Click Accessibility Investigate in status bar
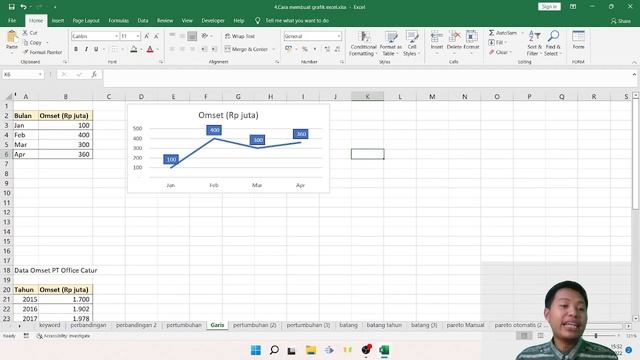Image resolution: width=640 pixels, height=360 pixels. click(x=63, y=336)
